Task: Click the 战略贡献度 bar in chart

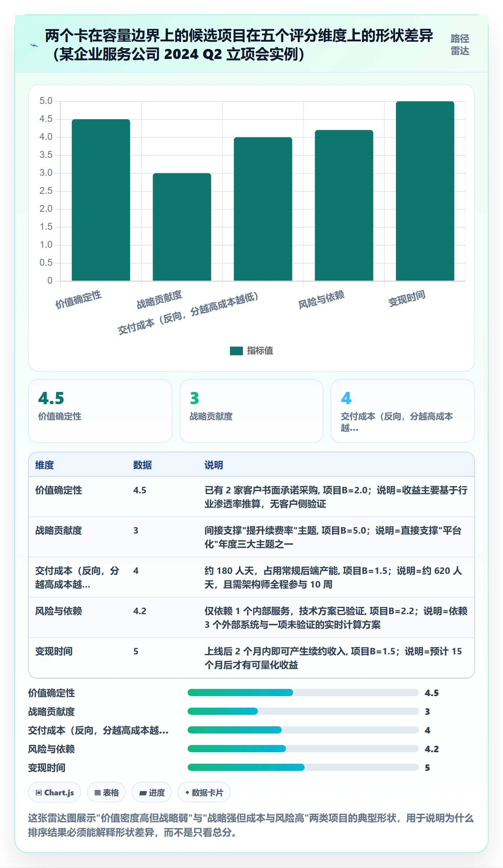Action: pos(182,227)
